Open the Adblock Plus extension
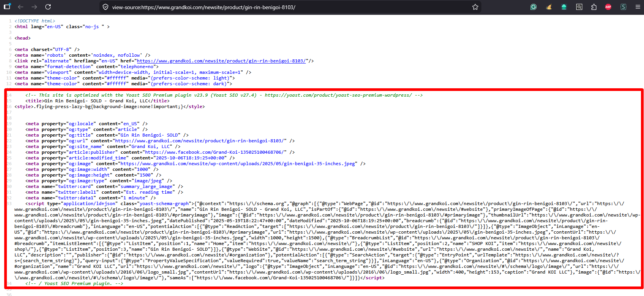Viewport: 644px width, 296px height. [608, 7]
